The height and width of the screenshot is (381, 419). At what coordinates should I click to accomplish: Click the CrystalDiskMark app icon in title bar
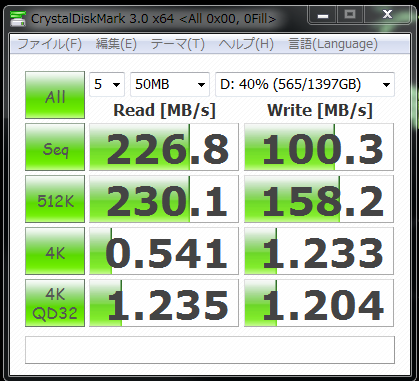pyautogui.click(x=18, y=19)
